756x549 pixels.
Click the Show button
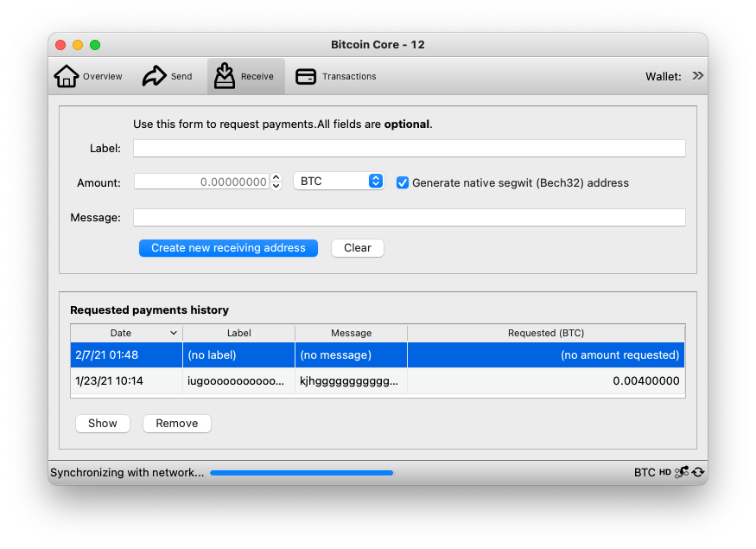(103, 424)
